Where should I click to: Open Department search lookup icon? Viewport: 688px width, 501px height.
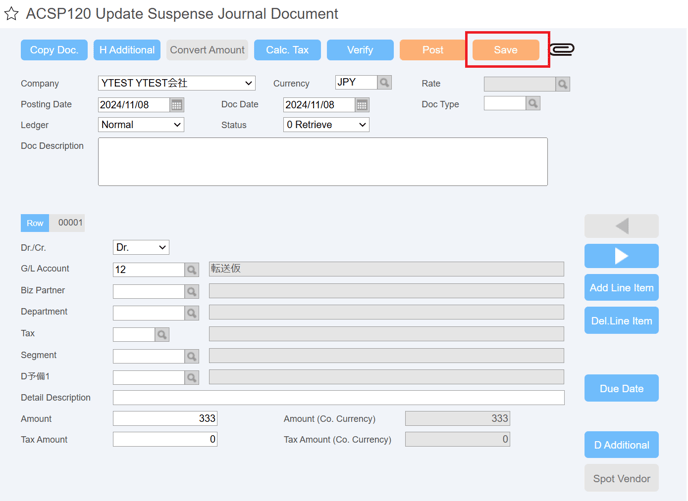pos(192,313)
